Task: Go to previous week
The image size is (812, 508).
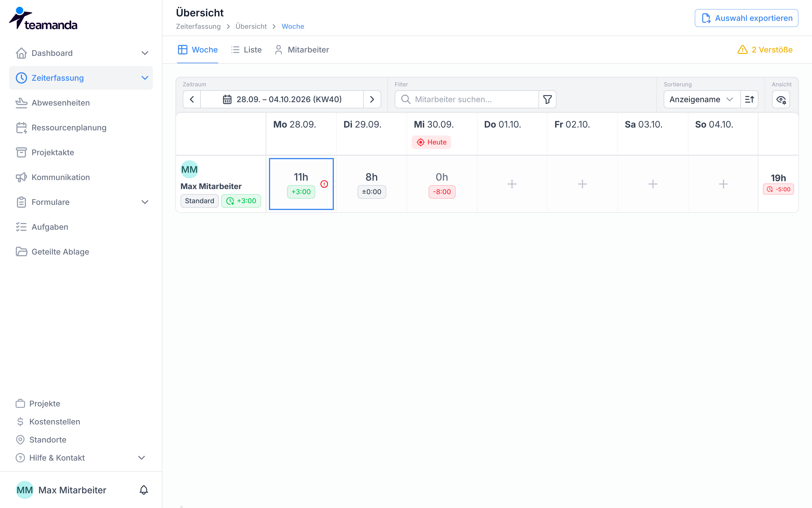Action: [x=192, y=99]
